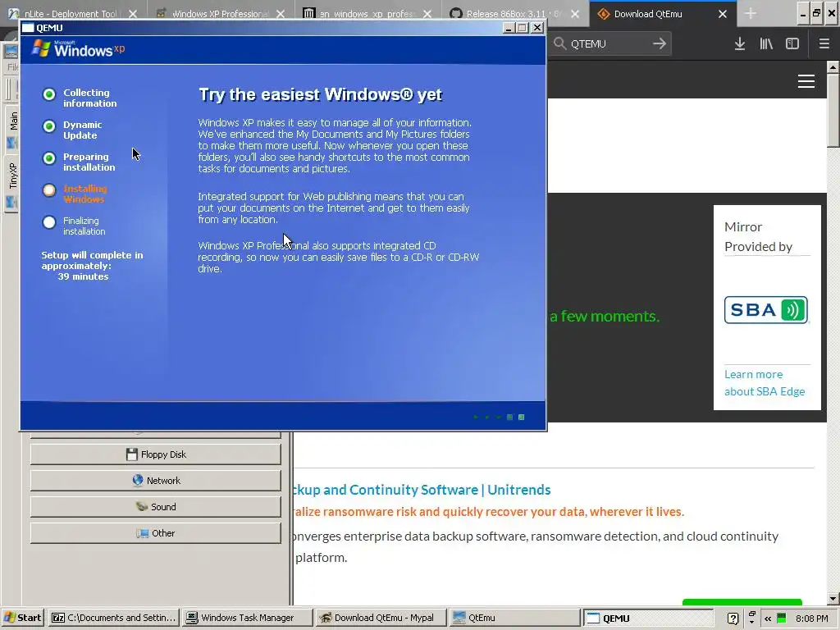Click the QtEmu toolbar icon above File
The image size is (840, 630).
[x=10, y=52]
